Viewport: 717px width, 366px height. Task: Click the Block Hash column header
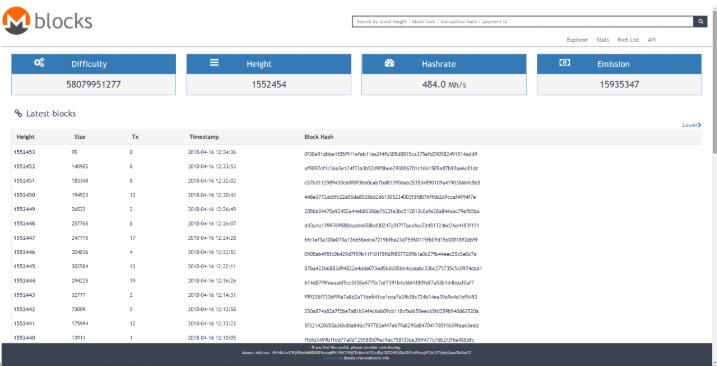click(x=319, y=137)
